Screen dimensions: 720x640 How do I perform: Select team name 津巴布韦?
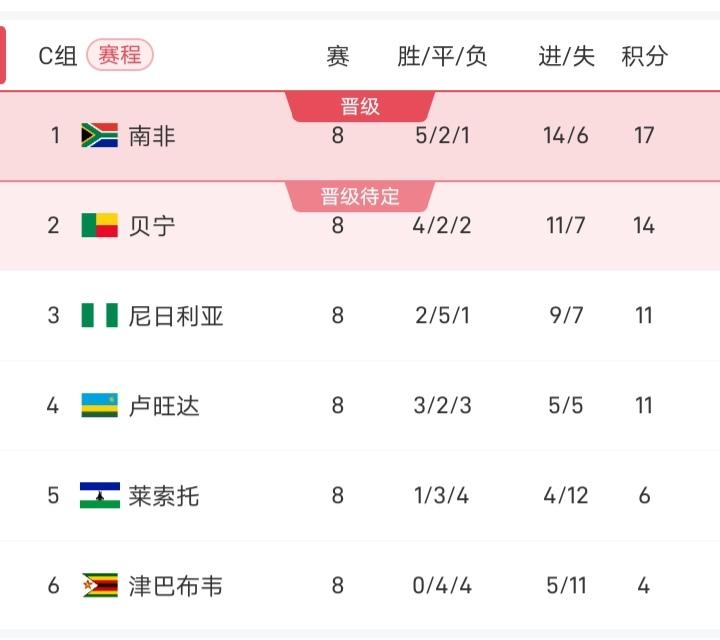click(176, 586)
